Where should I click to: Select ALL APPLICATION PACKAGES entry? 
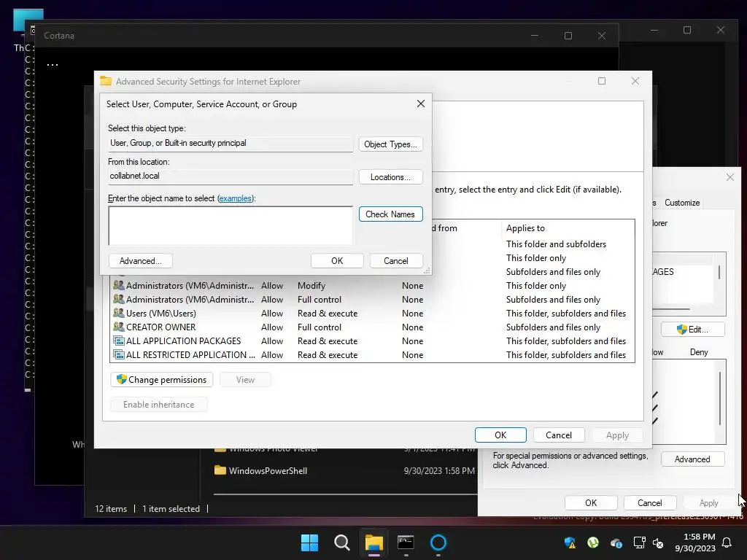point(372,341)
